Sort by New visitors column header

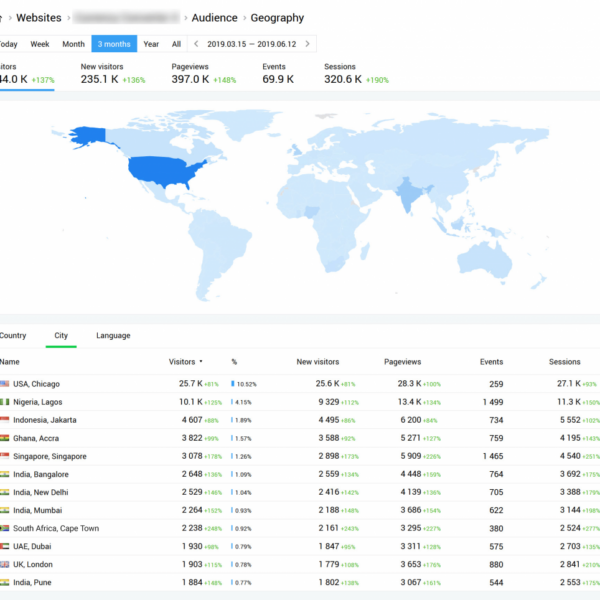[318, 362]
